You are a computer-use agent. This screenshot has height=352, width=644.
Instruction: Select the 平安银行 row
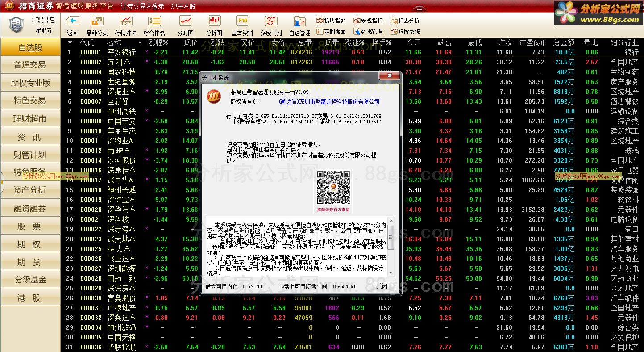pos(352,52)
